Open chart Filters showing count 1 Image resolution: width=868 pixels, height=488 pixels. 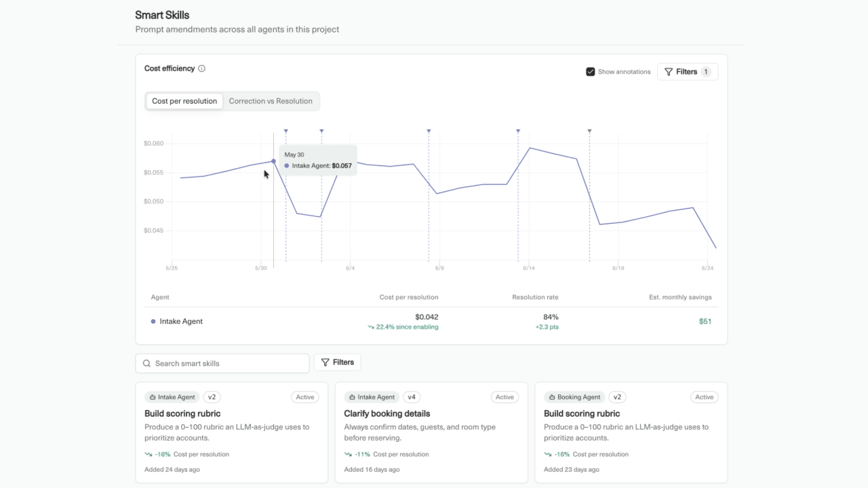pyautogui.click(x=688, y=72)
